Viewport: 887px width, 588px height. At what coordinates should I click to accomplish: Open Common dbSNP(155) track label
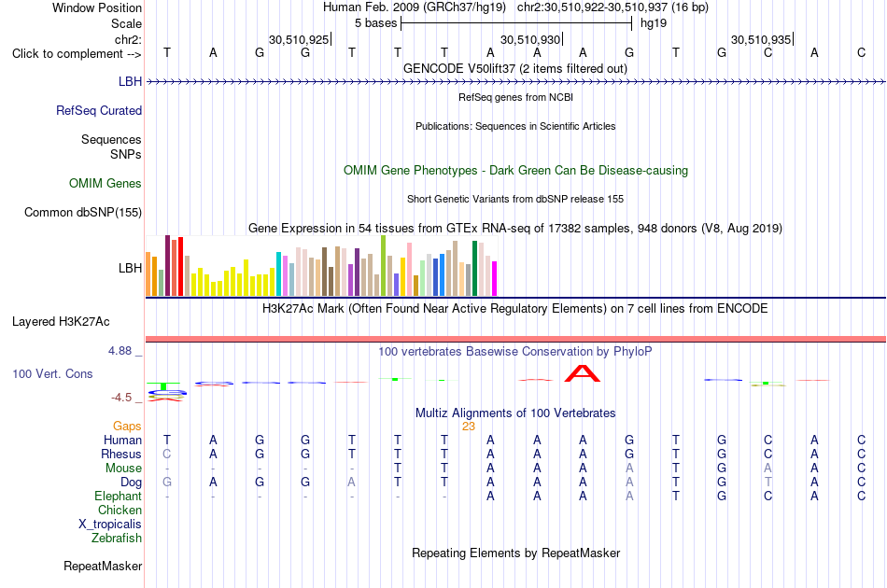click(83, 212)
